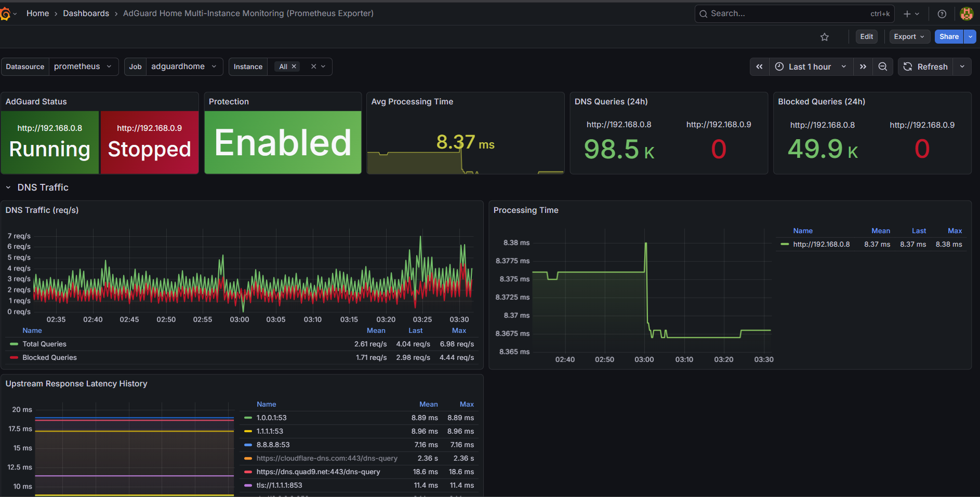This screenshot has height=497, width=980.
Task: Sort Processing Time legend by Last
Action: [919, 231]
